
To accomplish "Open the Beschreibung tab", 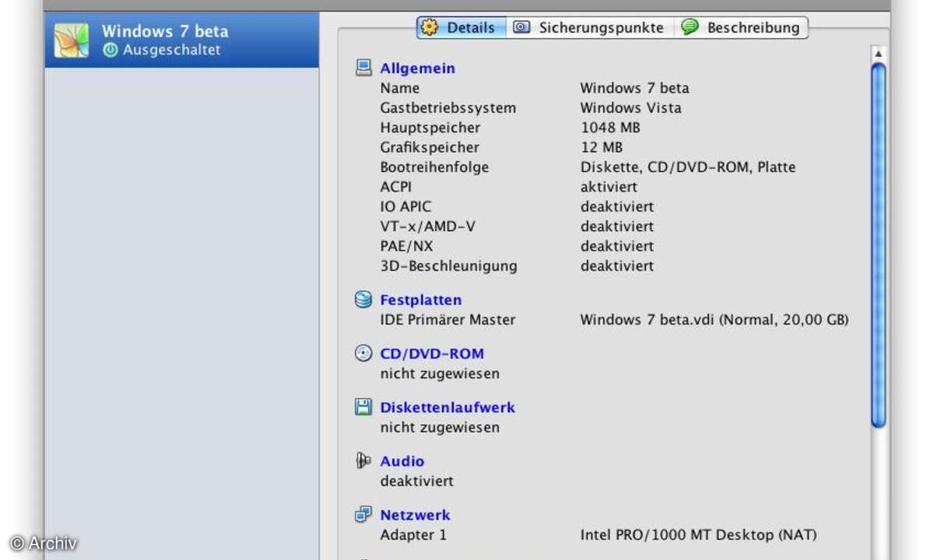I will 741,27.
